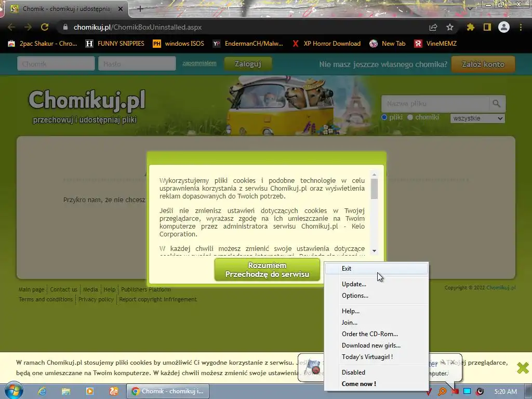
Task: Open the 2pac Shakur bookmark
Action: (43, 44)
